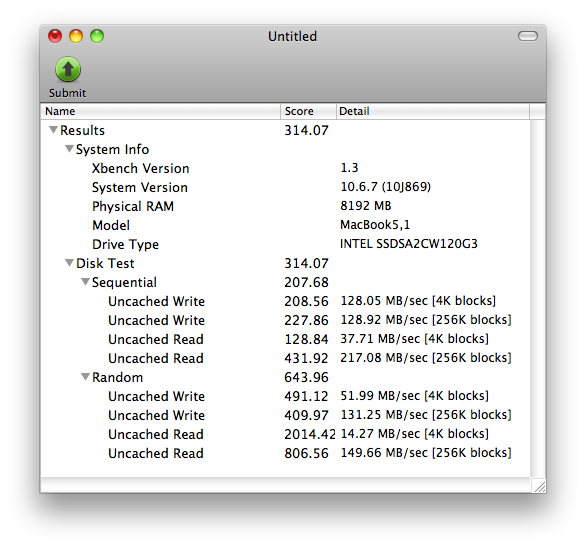Screen dimensions: 586x548
Task: Select the Model row
Action: click(x=285, y=225)
